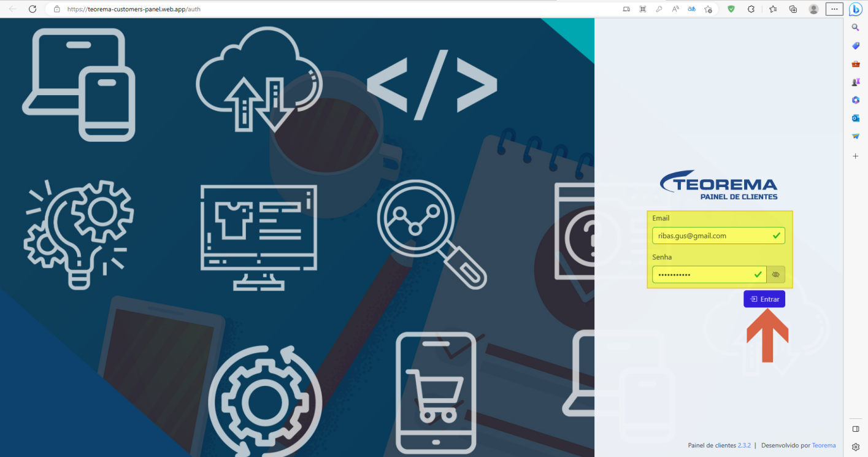Open the Favorites list icon

coord(772,9)
